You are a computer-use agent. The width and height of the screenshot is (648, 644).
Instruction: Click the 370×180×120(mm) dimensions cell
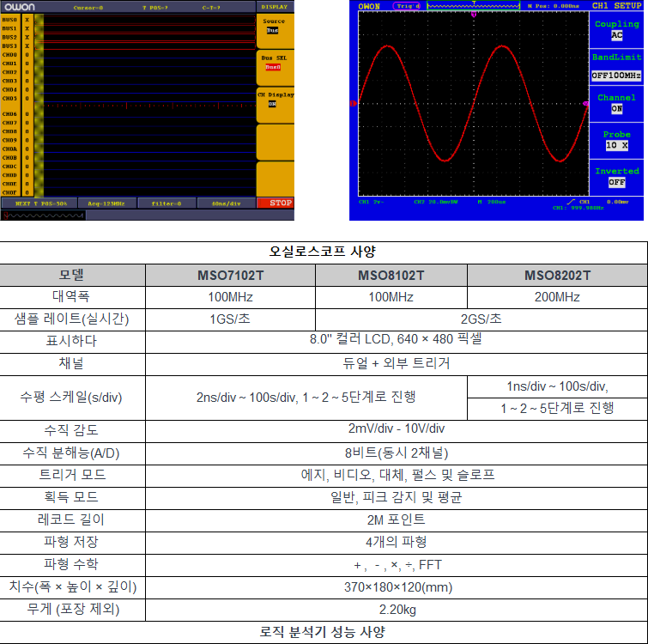(396, 587)
